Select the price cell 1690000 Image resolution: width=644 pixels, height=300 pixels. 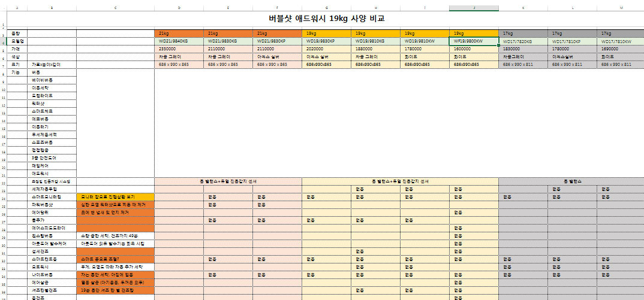(x=621, y=49)
